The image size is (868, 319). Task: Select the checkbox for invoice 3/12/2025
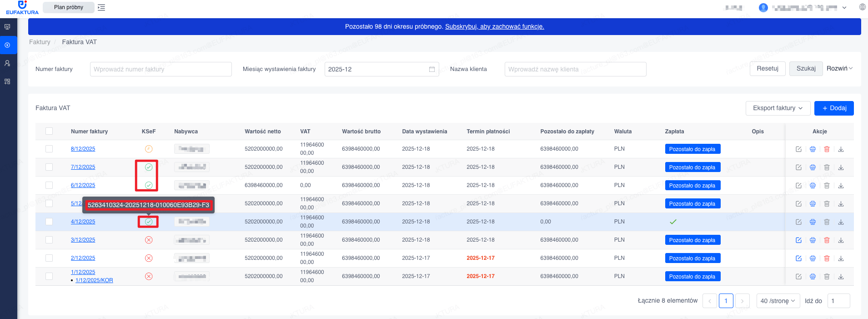pyautogui.click(x=49, y=240)
